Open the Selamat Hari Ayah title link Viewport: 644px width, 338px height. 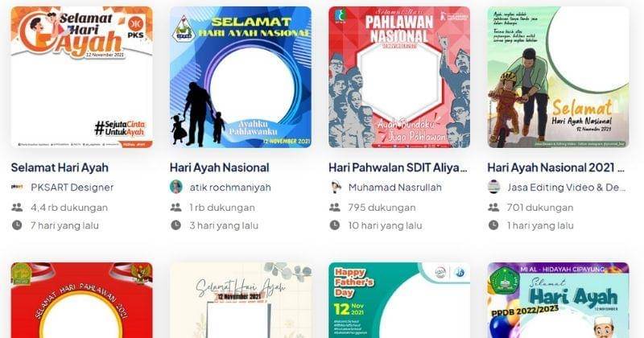point(60,167)
